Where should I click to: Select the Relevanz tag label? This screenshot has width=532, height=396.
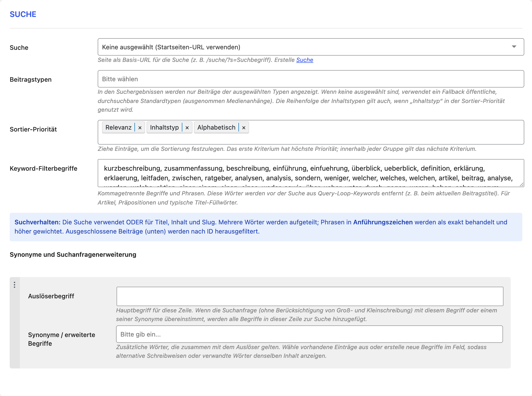(x=118, y=127)
